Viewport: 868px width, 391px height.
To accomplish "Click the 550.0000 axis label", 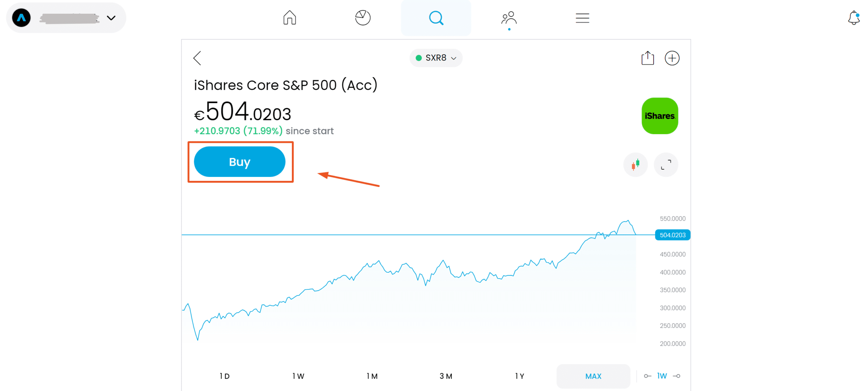I will pos(673,219).
